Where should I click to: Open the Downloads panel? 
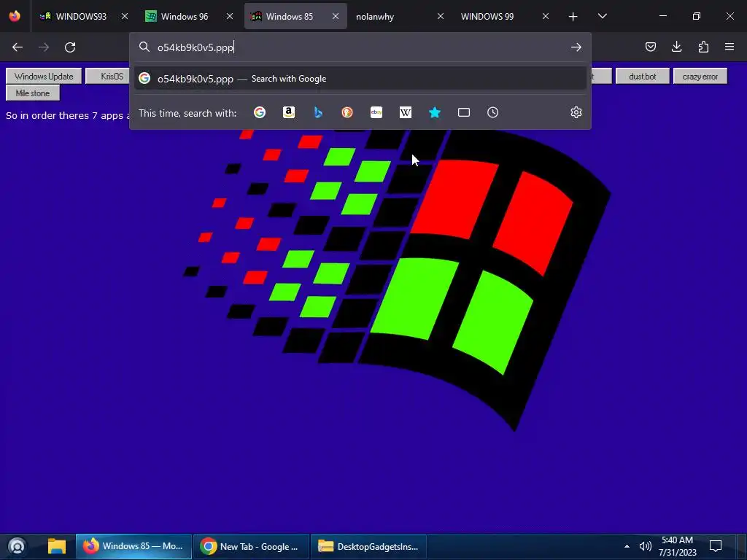coord(676,47)
